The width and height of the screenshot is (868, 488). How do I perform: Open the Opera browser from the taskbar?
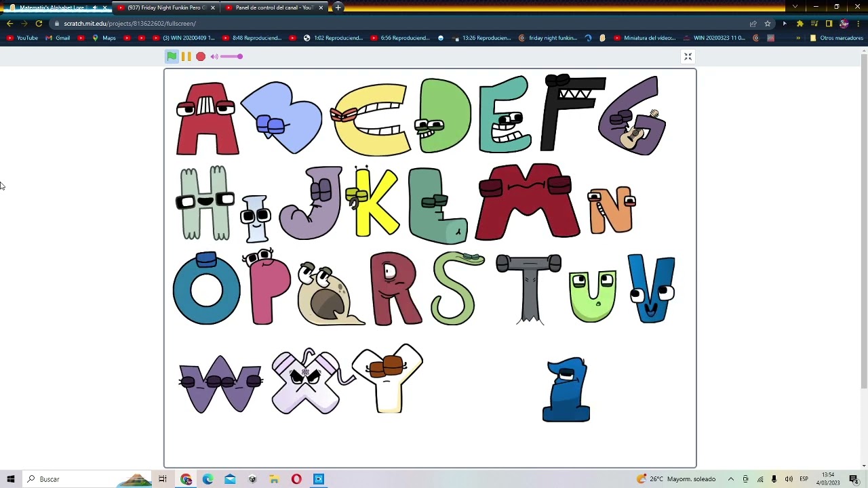click(x=296, y=479)
